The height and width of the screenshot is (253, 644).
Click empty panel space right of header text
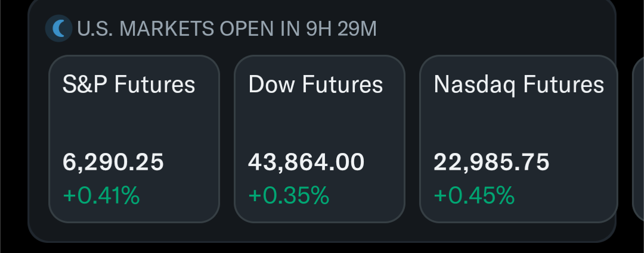coord(493,29)
